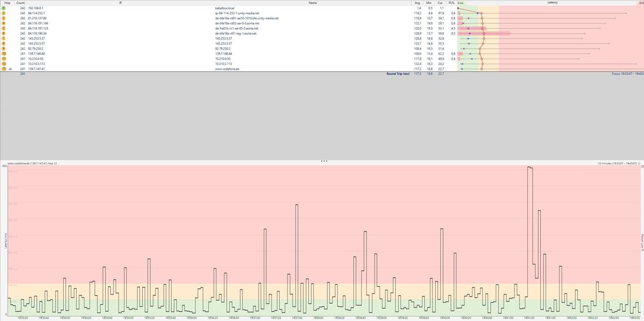Click the current latency value 97,9 for hop 2
This screenshot has width=644, height=321.
441,13
